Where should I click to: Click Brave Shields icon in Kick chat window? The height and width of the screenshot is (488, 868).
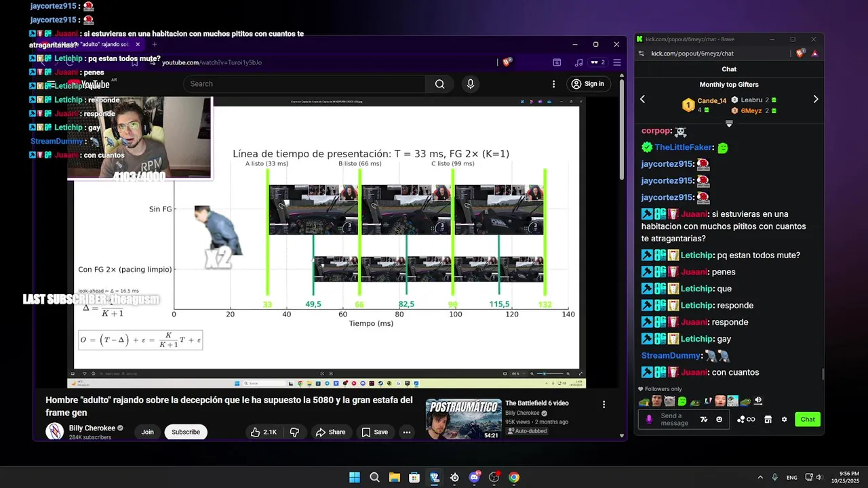[801, 53]
